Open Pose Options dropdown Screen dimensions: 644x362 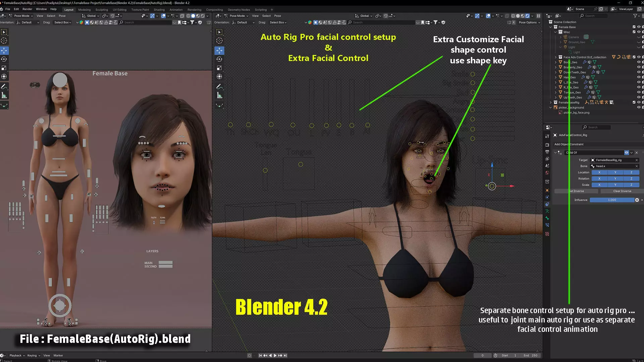click(529, 22)
